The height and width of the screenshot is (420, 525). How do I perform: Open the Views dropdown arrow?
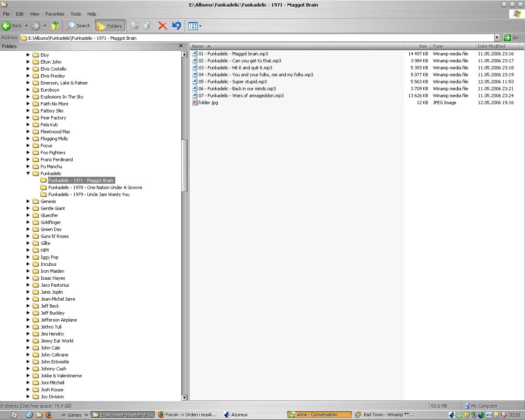(x=200, y=26)
